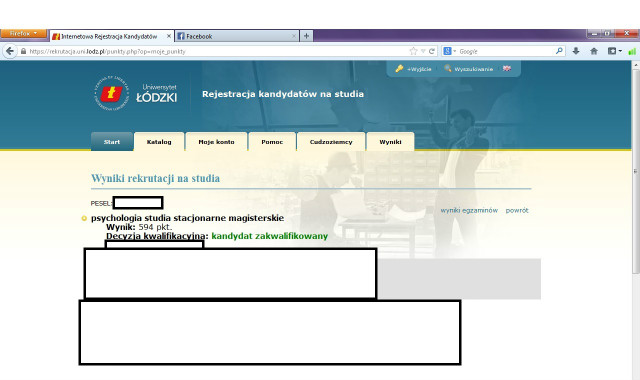Bookmark this page with star icon

pos(413,51)
